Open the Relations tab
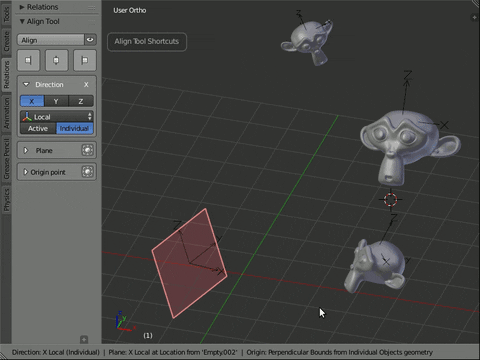Viewport: 480px width, 360px height. pyautogui.click(x=6, y=75)
